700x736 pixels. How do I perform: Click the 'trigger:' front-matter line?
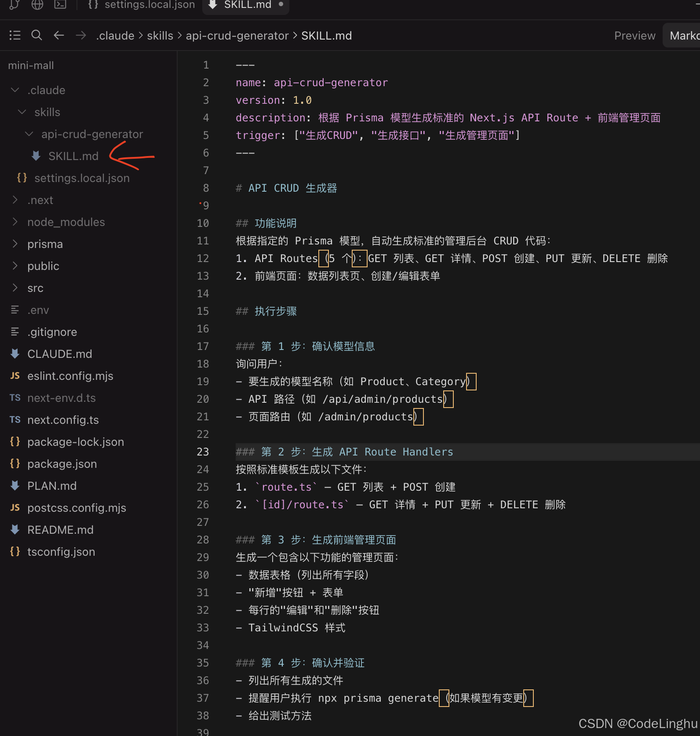[378, 135]
